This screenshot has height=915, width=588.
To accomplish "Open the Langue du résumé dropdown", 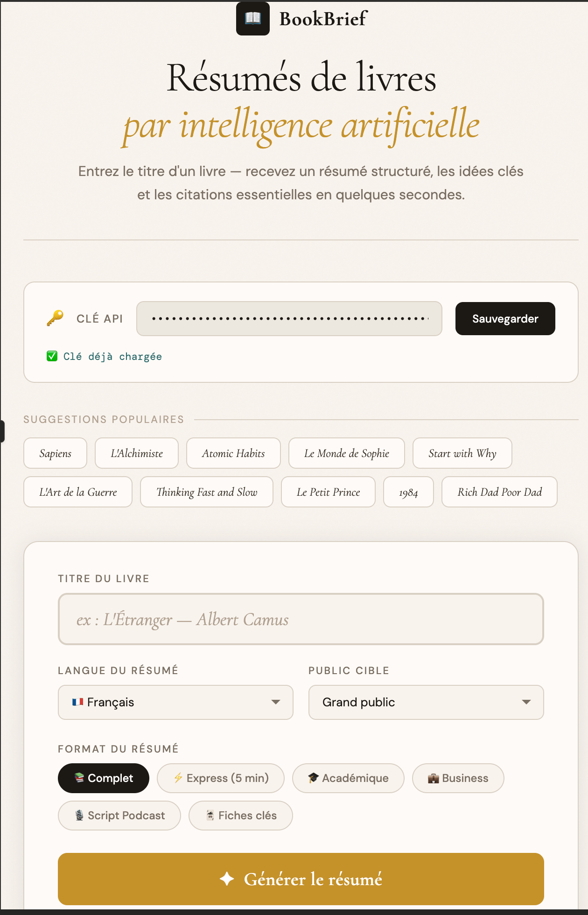I will tap(175, 702).
